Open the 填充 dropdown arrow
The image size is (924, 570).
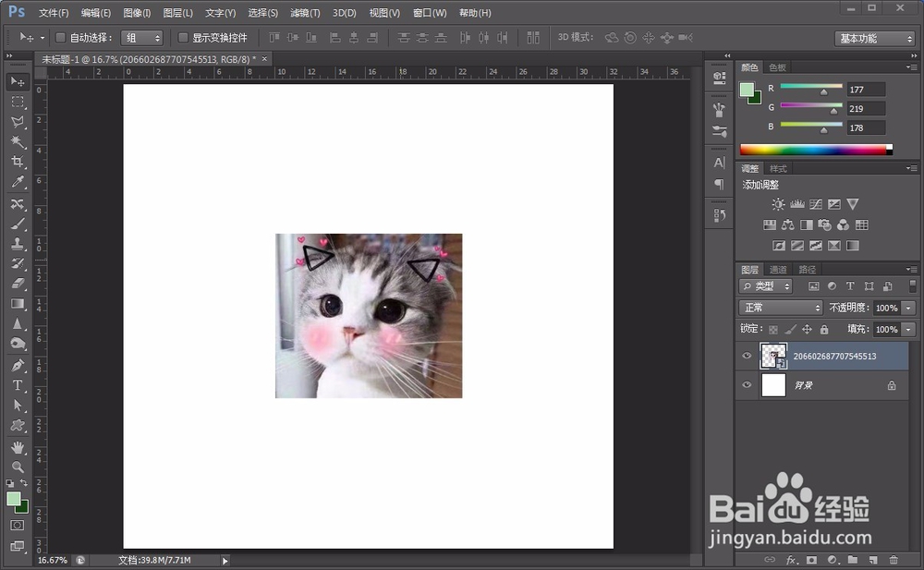[x=908, y=330]
